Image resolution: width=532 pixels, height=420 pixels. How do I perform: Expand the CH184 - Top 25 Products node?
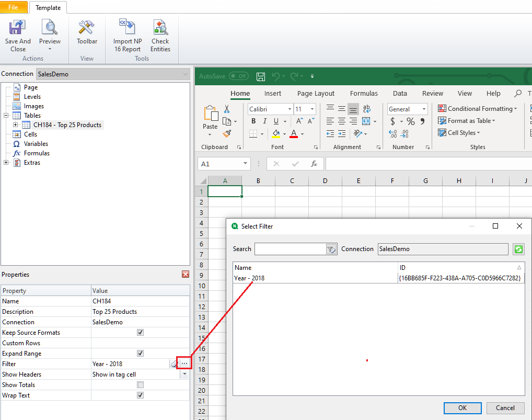click(x=16, y=125)
